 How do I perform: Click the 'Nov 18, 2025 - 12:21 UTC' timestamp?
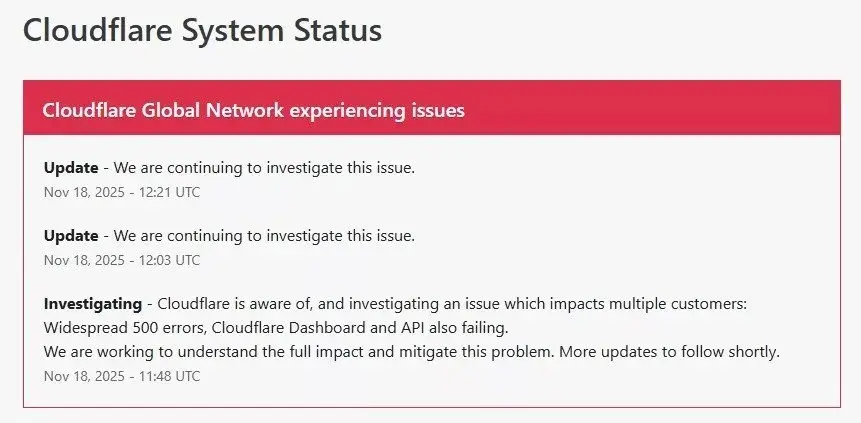pyautogui.click(x=122, y=191)
